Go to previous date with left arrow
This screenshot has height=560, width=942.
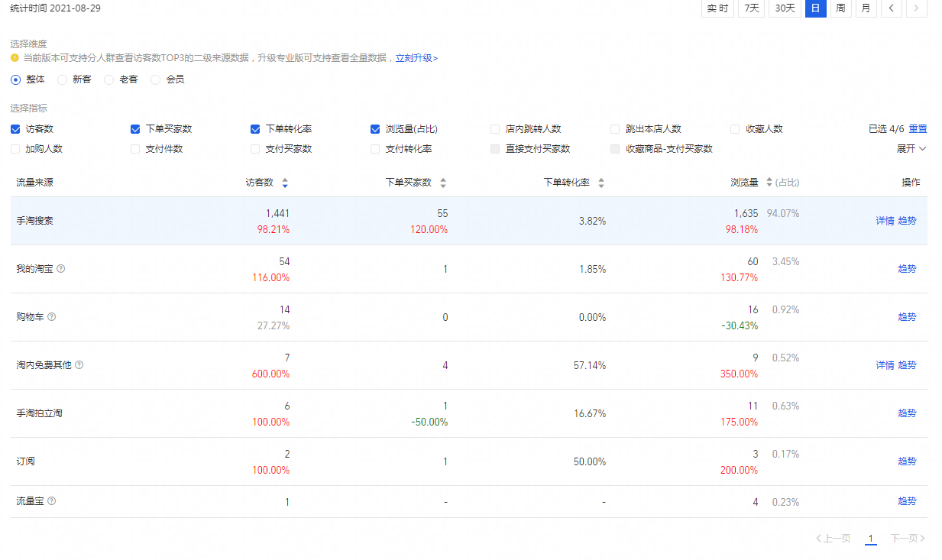click(x=892, y=8)
